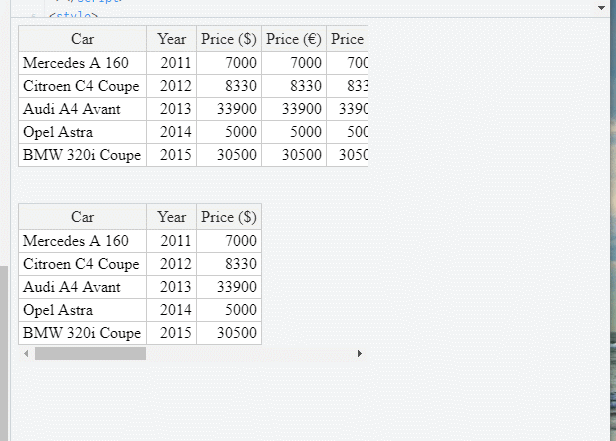This screenshot has height=441, width=616.
Task: Click the vertical scrollbar thumb at left edge
Action: (x=4, y=353)
